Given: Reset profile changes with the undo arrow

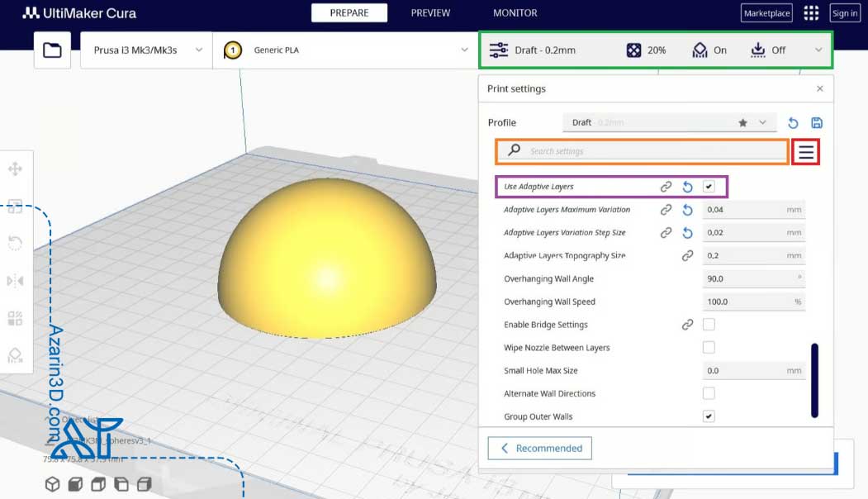Looking at the screenshot, I should point(793,123).
